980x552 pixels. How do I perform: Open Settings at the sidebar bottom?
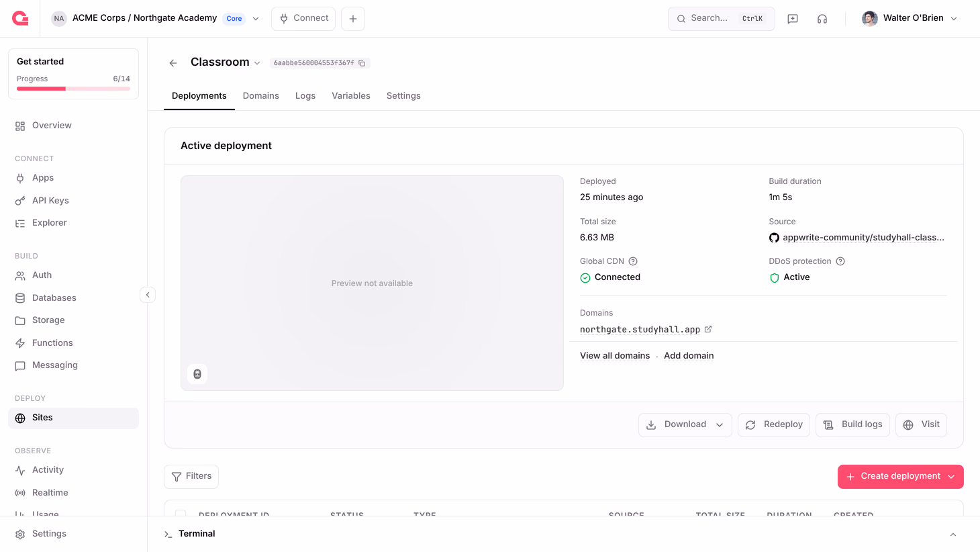click(73, 534)
